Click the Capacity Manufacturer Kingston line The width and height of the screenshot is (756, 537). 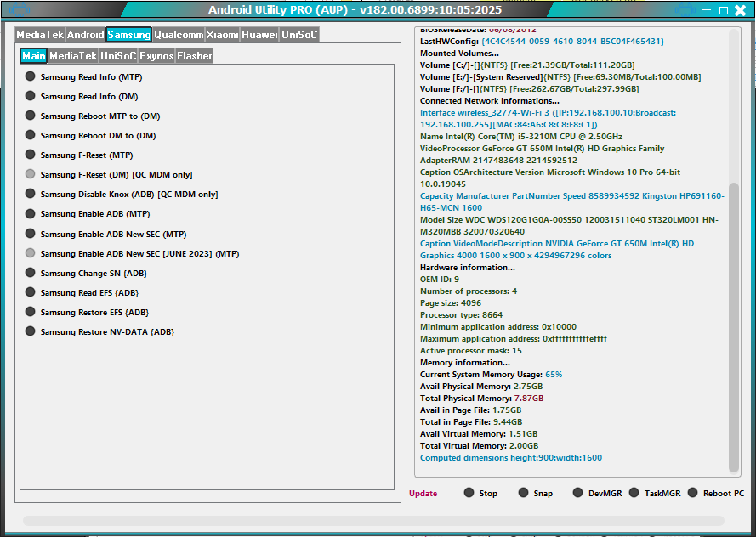pyautogui.click(x=572, y=201)
